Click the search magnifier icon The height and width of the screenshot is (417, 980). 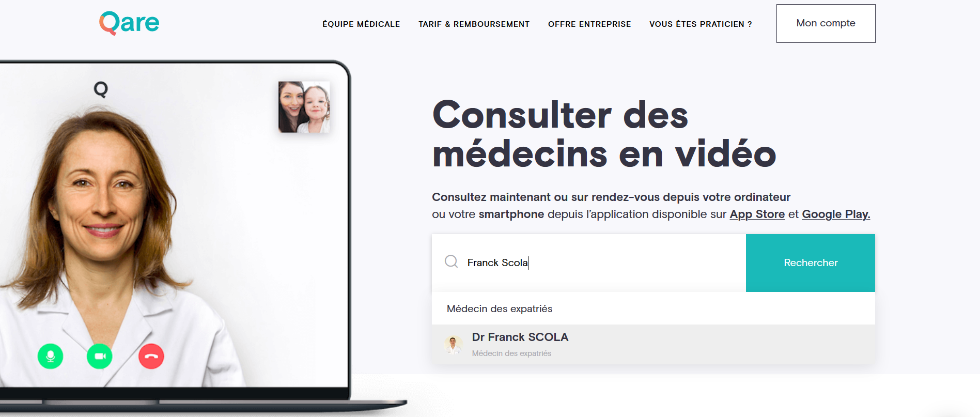(451, 261)
